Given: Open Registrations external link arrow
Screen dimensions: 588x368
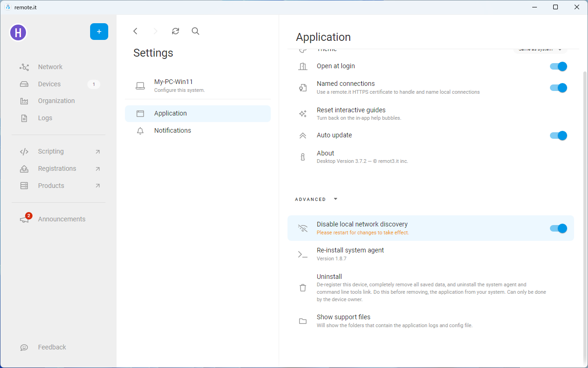Looking at the screenshot, I should [98, 169].
